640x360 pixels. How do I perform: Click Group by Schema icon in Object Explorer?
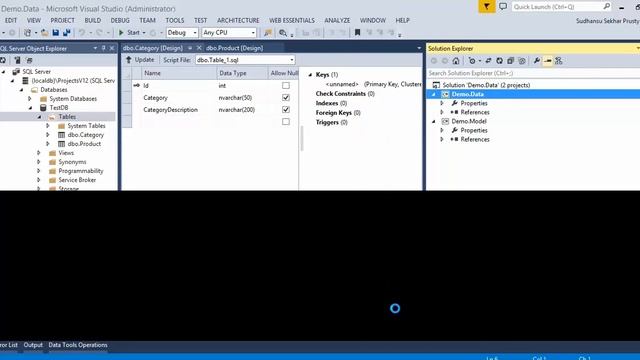coord(29,60)
